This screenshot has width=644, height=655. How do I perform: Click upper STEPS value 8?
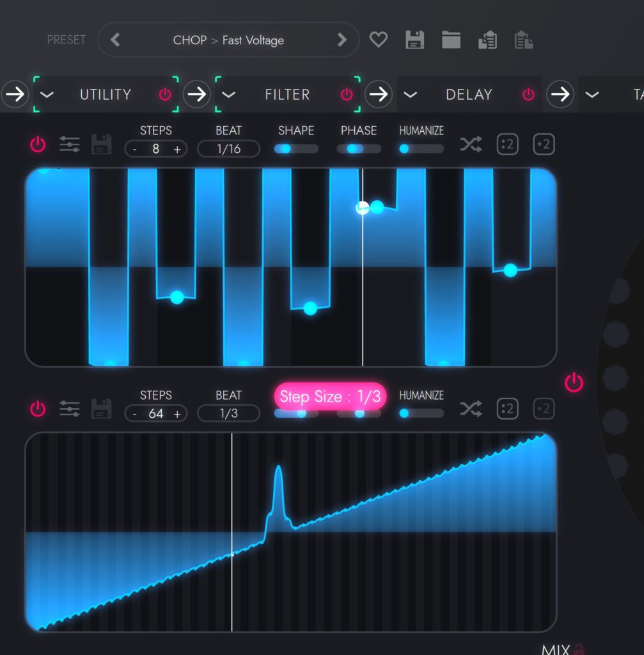pyautogui.click(x=156, y=148)
